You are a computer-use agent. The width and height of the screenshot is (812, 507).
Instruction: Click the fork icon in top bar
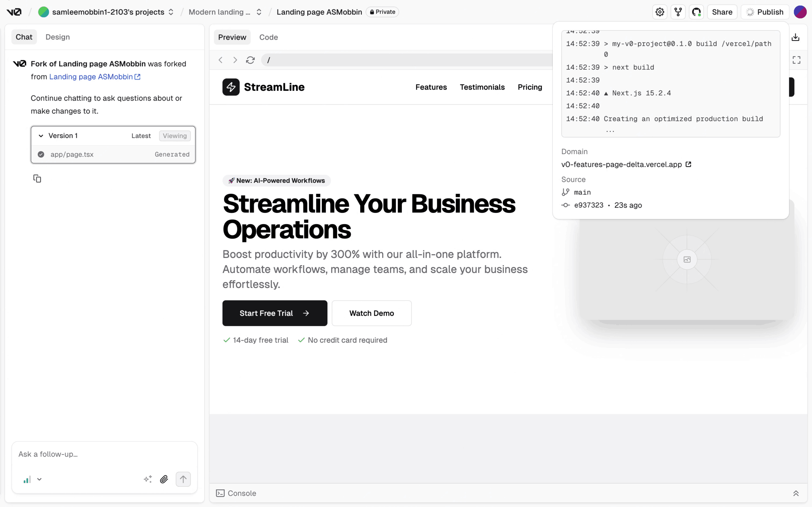[x=678, y=12]
